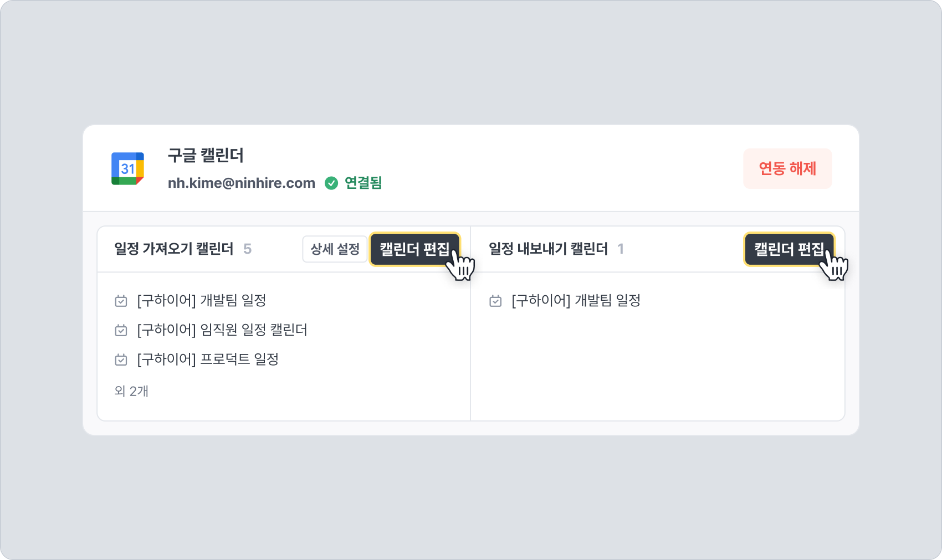Click the Google Calendar logo icon
942x560 pixels.
[x=127, y=168]
